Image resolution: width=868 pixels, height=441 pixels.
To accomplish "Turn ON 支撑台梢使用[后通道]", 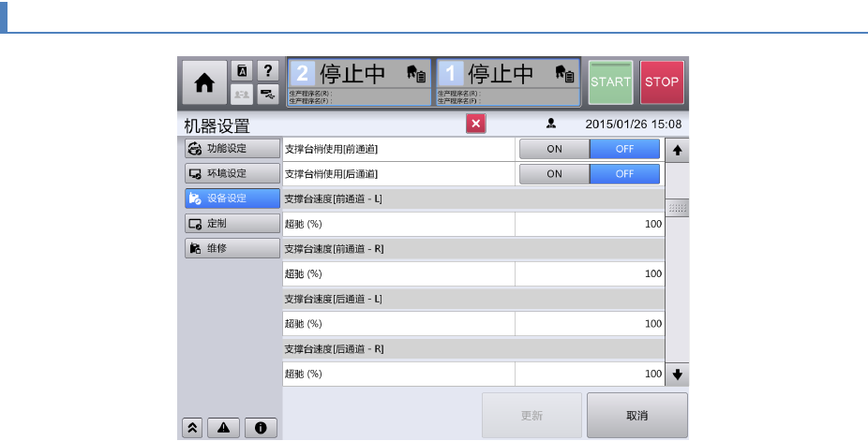I will 555,173.
